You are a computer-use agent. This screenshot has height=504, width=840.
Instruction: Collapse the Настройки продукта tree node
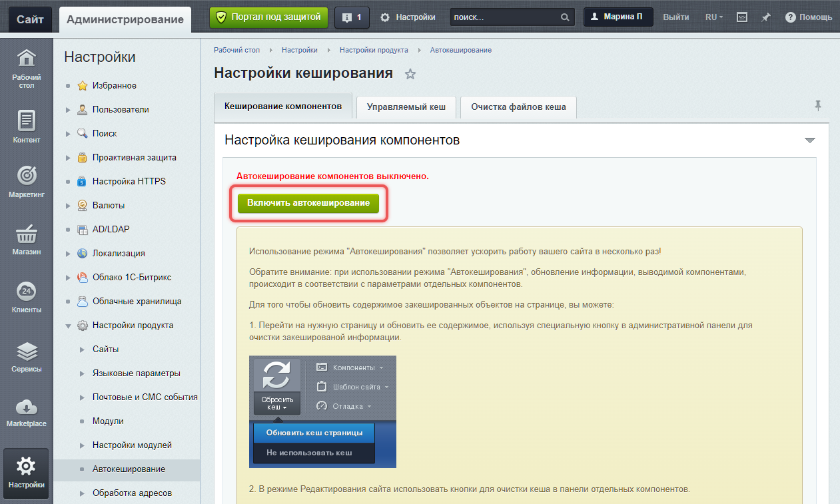[68, 326]
